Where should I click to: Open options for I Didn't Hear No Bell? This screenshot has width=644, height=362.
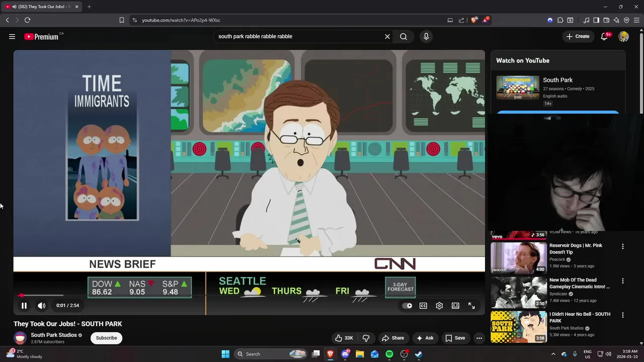click(623, 315)
